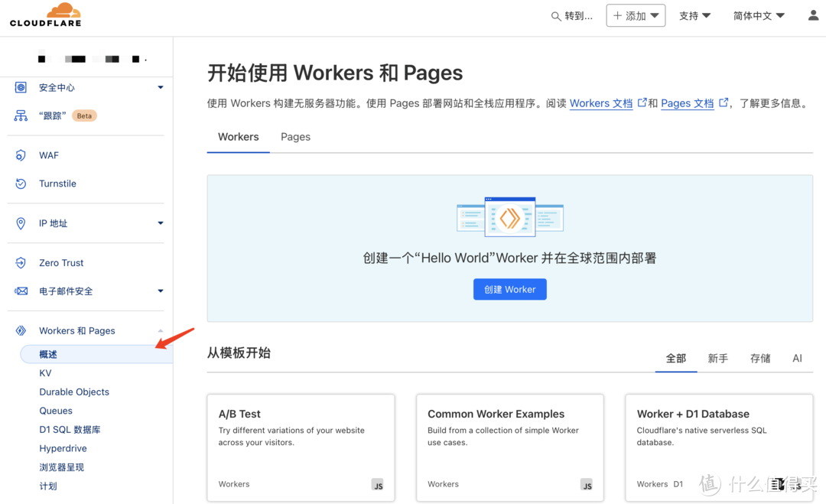Expand the 安全中心 sidebar section
The image size is (826, 504).
[161, 87]
